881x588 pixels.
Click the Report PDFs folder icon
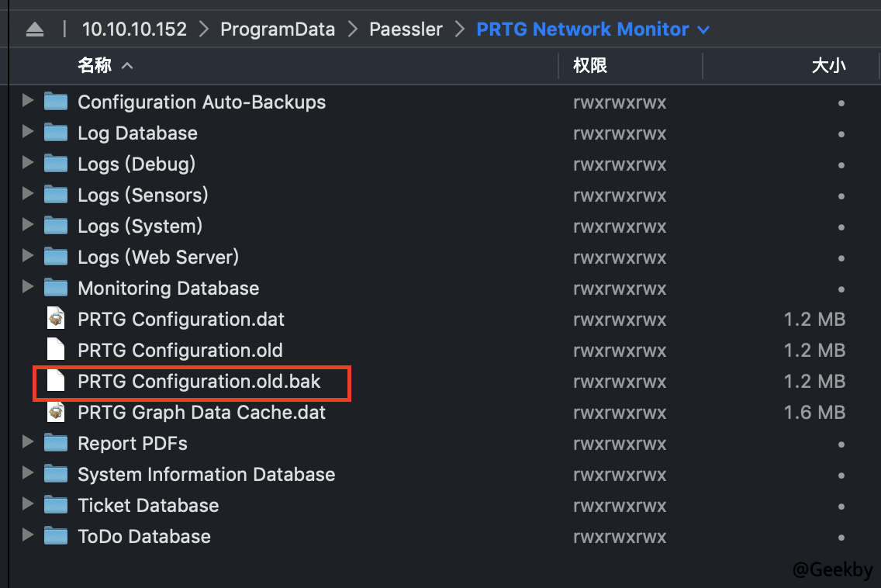click(x=56, y=443)
